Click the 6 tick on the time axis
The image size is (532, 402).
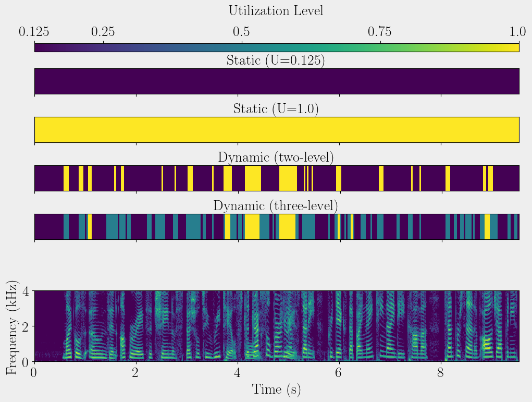[x=339, y=373]
